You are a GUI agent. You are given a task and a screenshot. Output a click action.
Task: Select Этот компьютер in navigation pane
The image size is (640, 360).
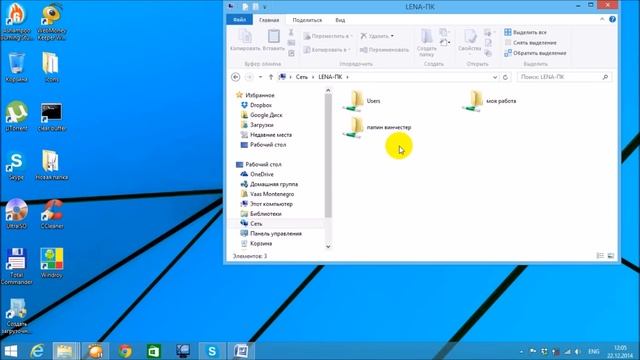pos(267,204)
